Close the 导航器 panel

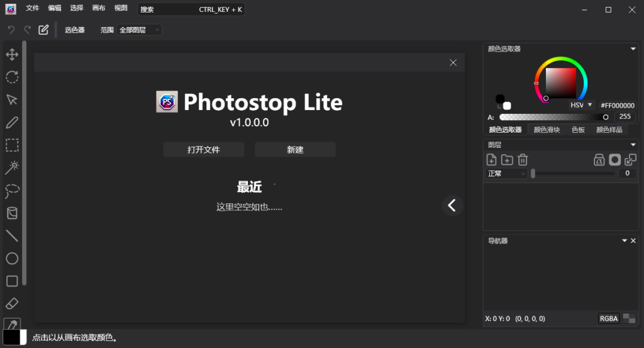pyautogui.click(x=633, y=241)
